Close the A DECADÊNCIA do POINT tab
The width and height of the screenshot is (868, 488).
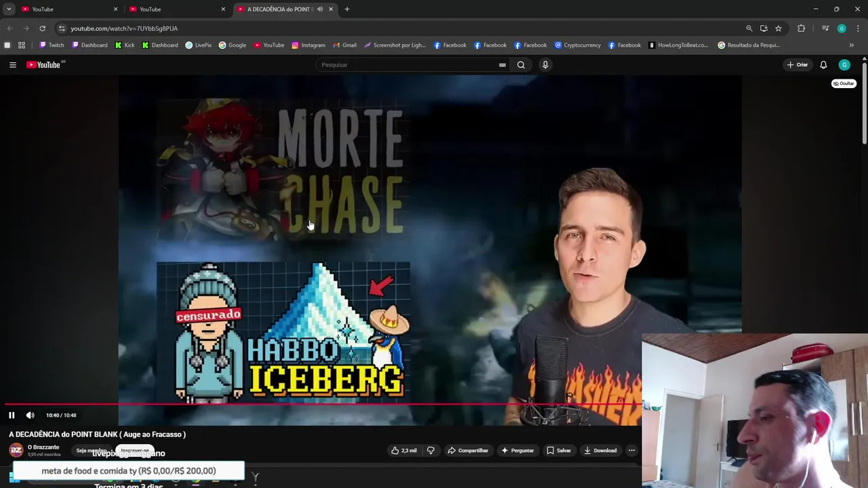click(x=331, y=9)
